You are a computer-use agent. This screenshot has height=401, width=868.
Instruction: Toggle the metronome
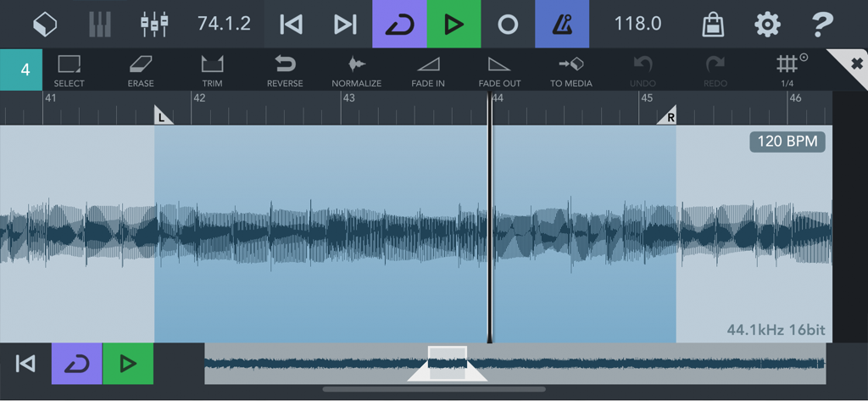tap(561, 24)
